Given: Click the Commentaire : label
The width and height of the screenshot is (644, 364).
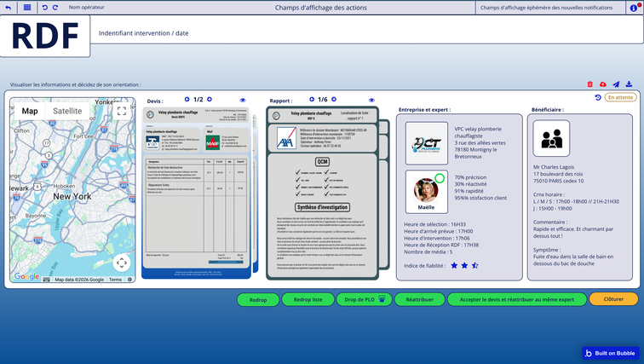Looking at the screenshot, I should [x=549, y=222].
